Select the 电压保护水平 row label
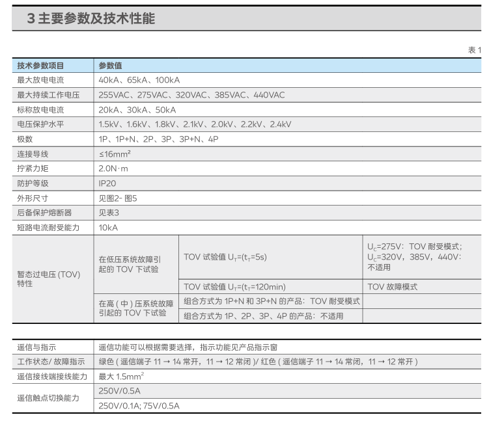 tap(40, 124)
